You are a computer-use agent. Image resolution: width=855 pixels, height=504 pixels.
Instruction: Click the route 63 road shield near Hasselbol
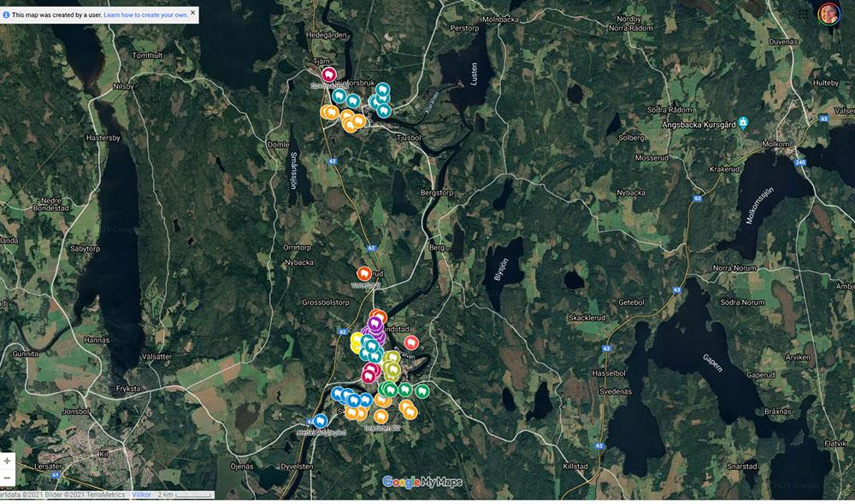pyautogui.click(x=606, y=349)
